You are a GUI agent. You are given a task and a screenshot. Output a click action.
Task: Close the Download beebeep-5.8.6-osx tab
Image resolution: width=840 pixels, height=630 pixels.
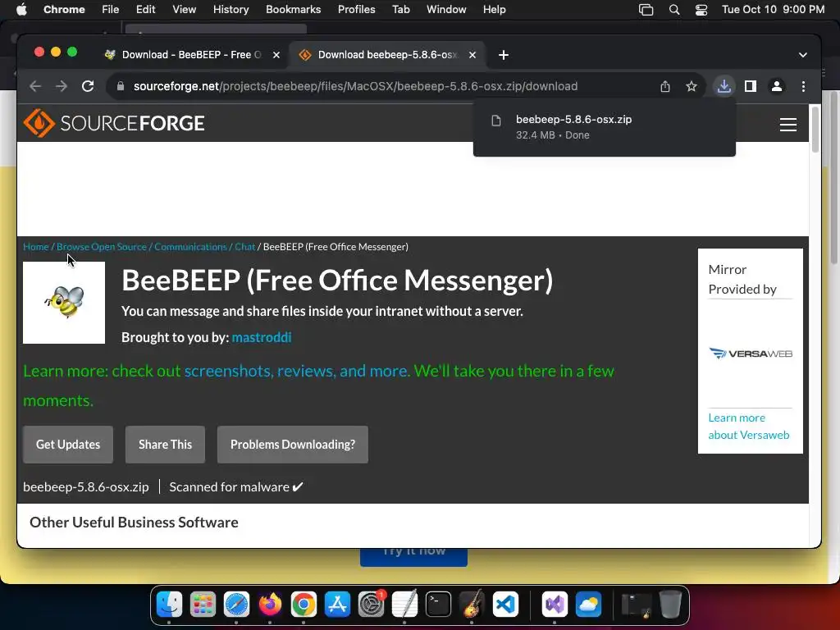pyautogui.click(x=472, y=55)
